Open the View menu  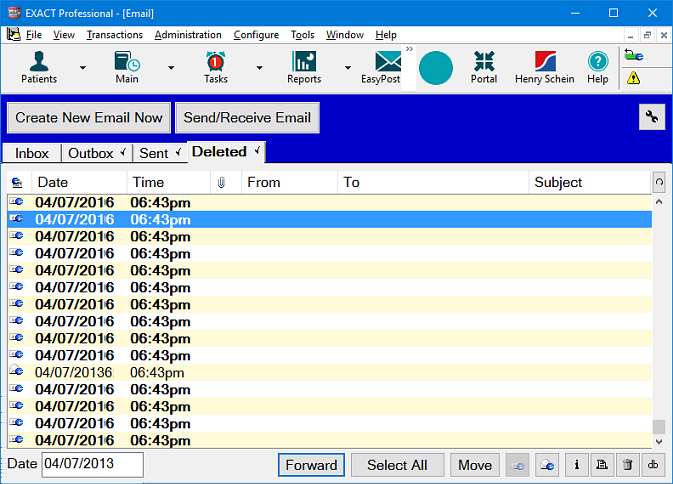[x=64, y=35]
